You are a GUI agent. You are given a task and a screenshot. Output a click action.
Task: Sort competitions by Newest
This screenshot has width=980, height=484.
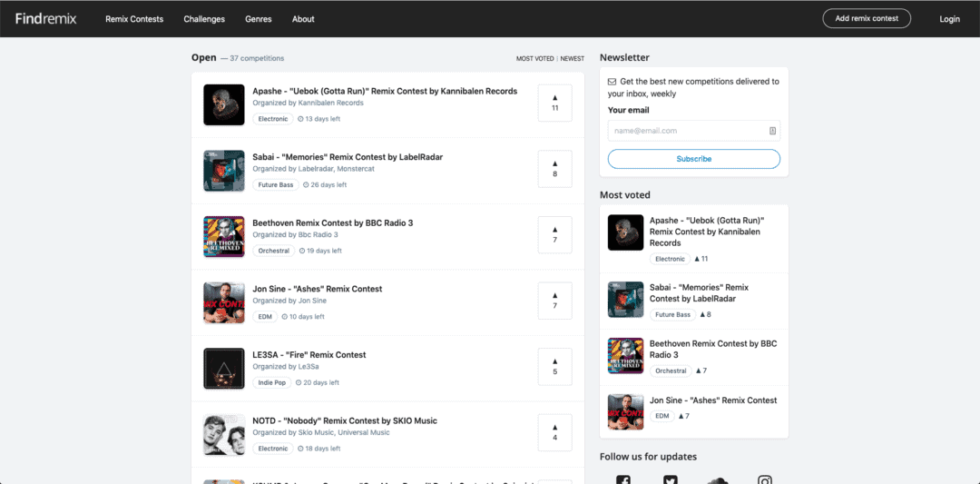[x=573, y=59]
